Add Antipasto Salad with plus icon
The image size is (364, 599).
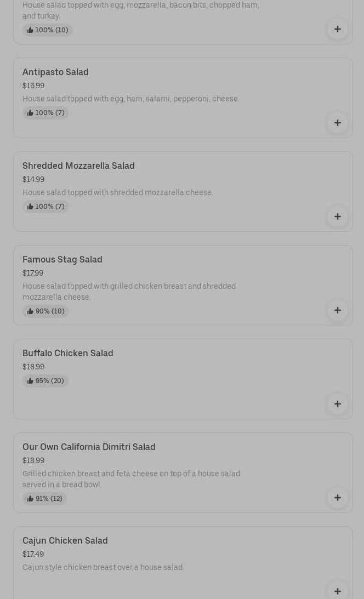coord(337,123)
